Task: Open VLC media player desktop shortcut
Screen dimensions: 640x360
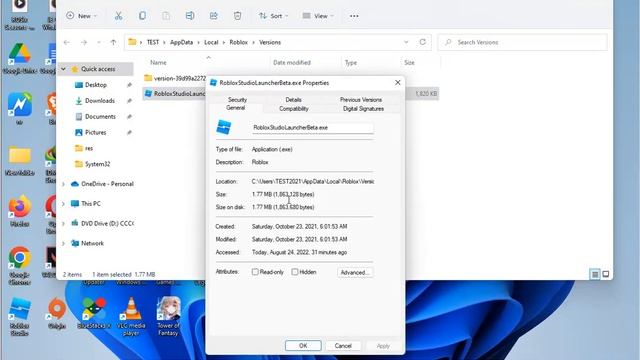Action: (x=131, y=316)
